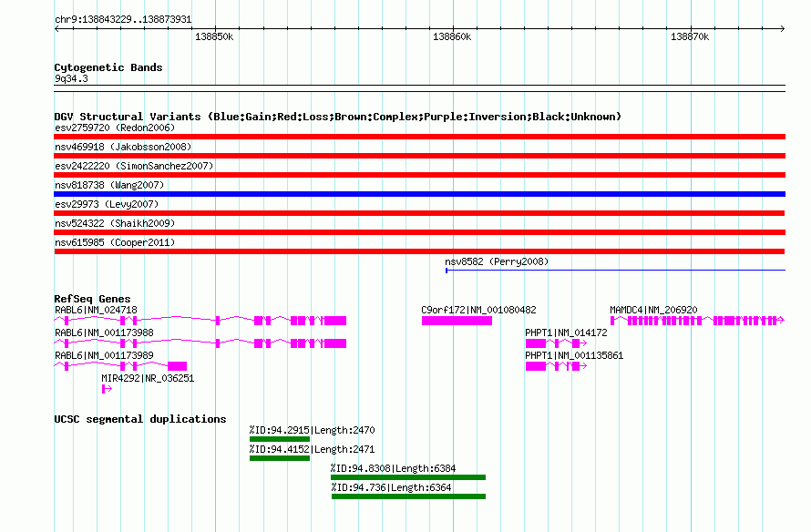Open nsv524322 (Shaikh2009) variant label

(x=115, y=223)
